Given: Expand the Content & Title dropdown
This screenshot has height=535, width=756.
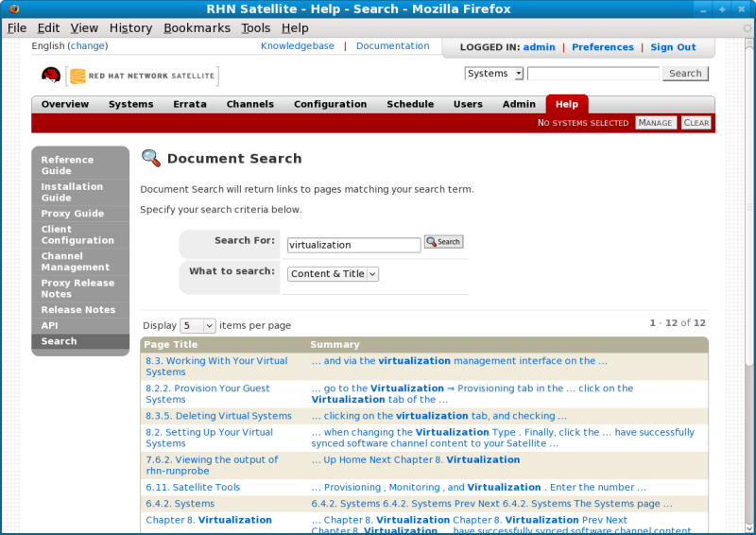Looking at the screenshot, I should 333,274.
